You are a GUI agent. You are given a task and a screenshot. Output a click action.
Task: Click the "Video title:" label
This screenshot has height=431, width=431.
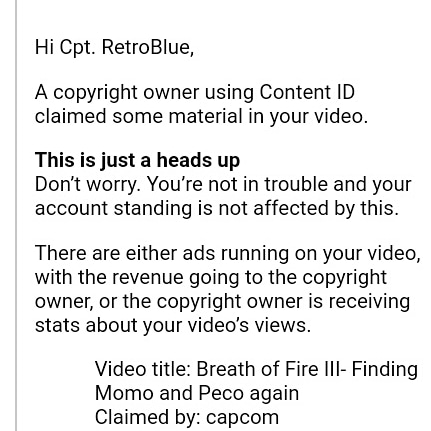143,369
